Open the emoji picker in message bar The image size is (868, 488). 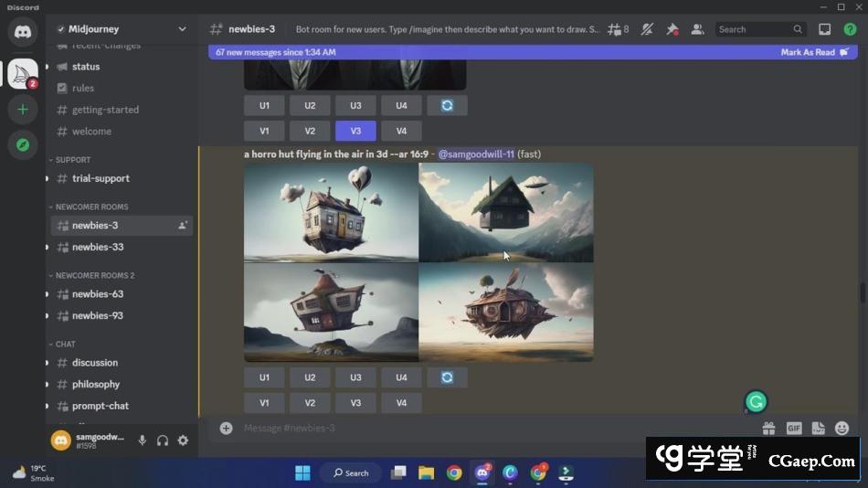(842, 428)
